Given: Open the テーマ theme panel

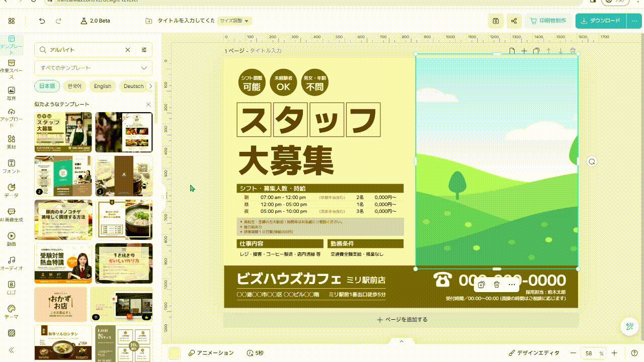Looking at the screenshot, I should [12, 312].
